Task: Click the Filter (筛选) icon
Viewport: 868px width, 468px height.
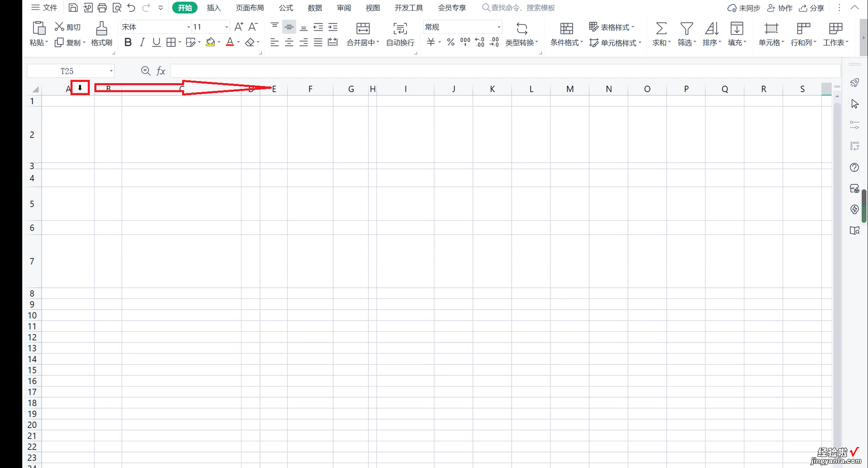Action: coord(686,34)
